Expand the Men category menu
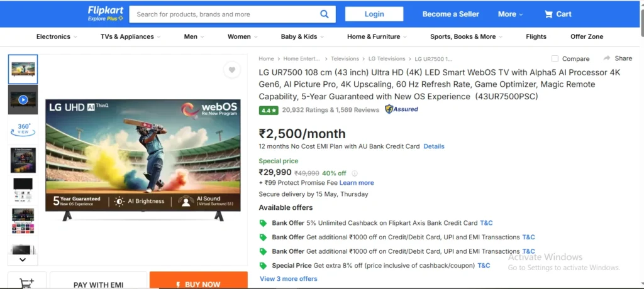 pos(194,36)
